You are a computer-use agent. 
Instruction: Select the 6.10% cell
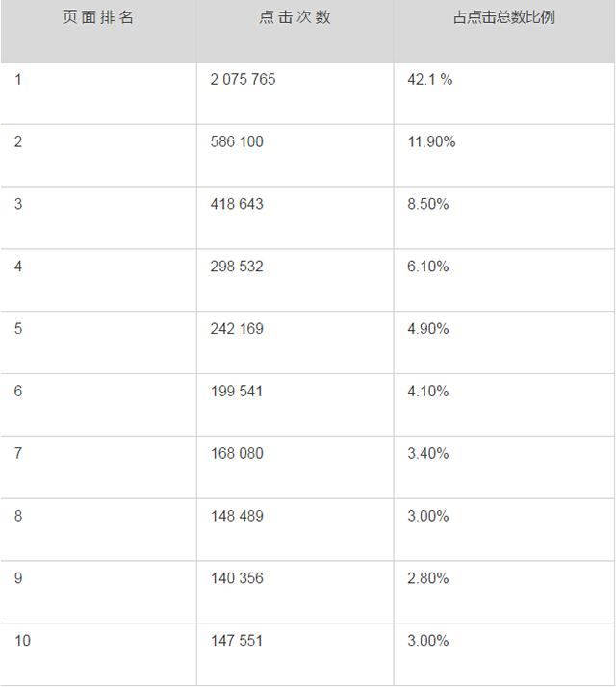[428, 267]
